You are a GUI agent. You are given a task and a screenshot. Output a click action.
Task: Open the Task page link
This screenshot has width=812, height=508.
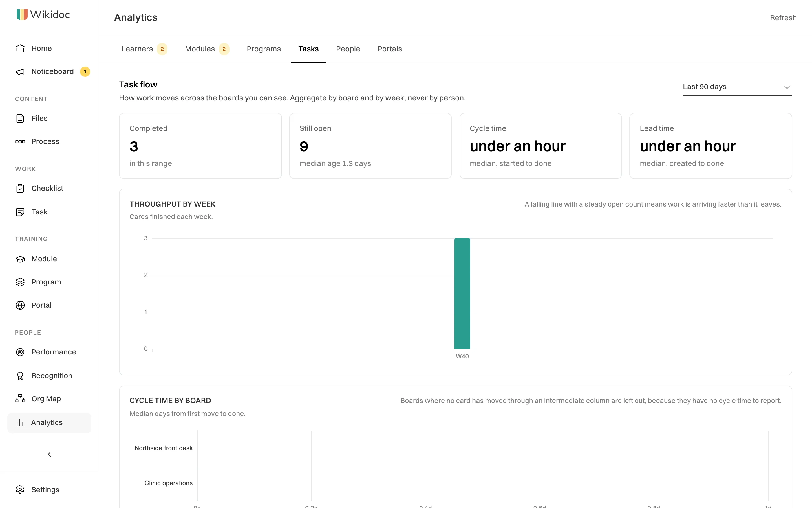coord(49,212)
